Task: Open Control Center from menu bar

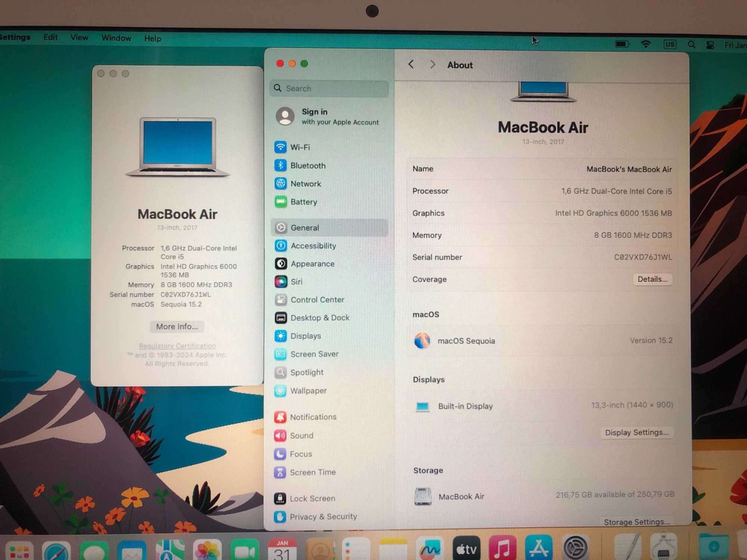Action: [x=710, y=45]
